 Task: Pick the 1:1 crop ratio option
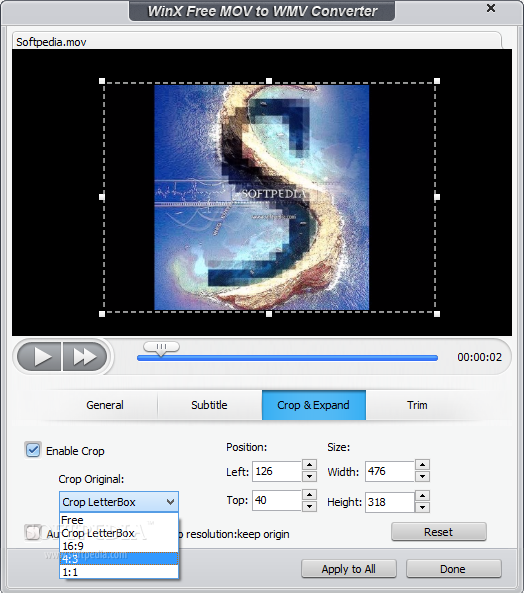coord(119,572)
